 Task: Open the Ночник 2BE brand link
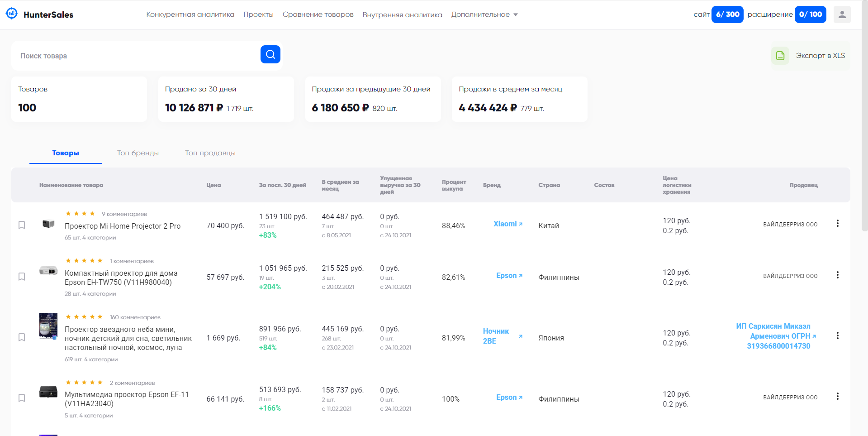pyautogui.click(x=503, y=336)
